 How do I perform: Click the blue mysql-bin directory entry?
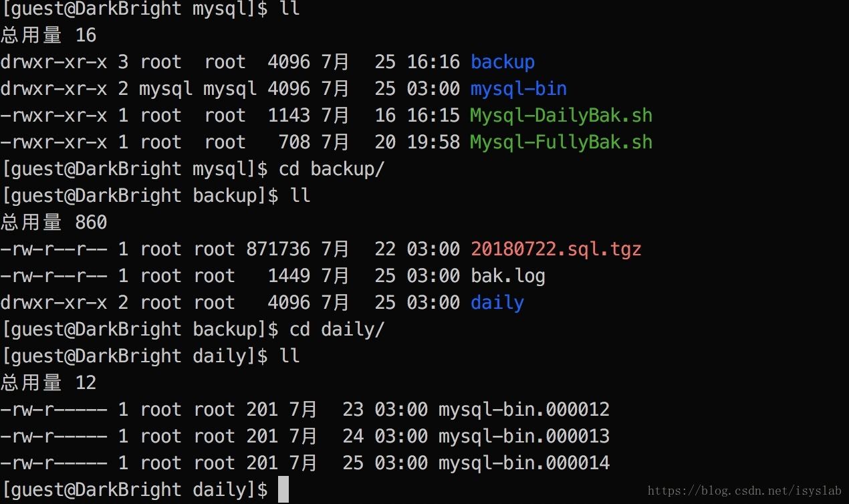tap(518, 89)
